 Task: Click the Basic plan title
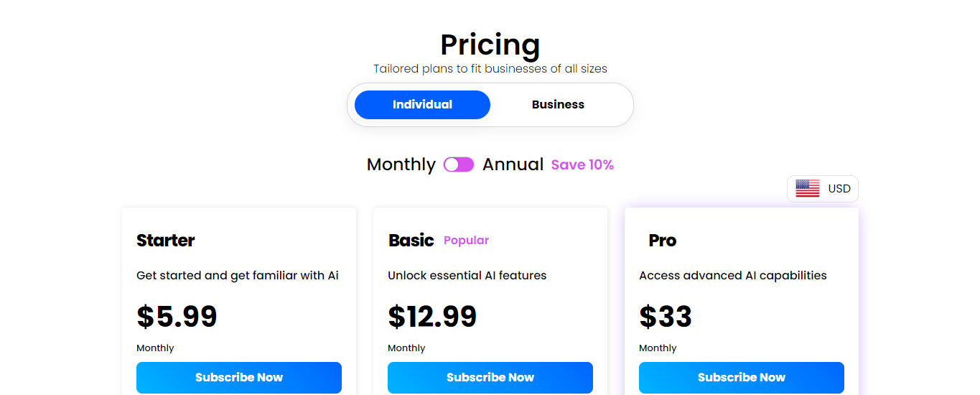click(x=411, y=240)
